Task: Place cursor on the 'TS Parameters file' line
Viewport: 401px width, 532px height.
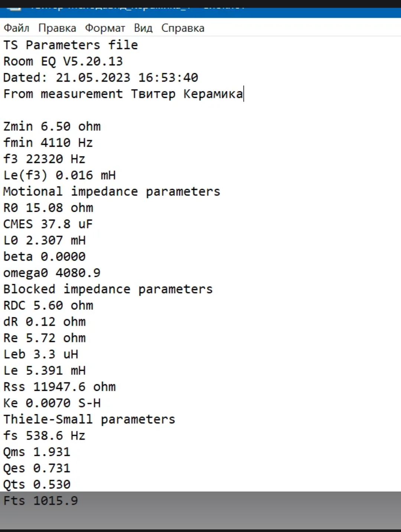Action: click(71, 45)
